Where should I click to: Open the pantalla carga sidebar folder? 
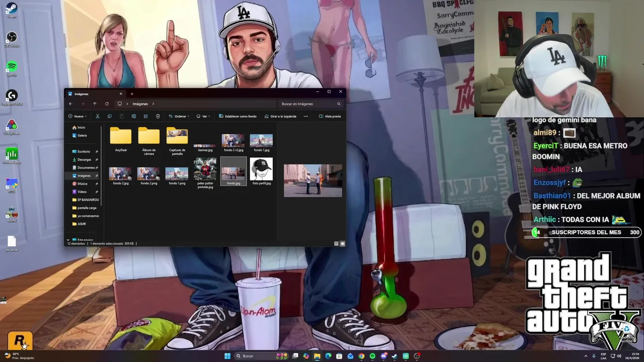click(85, 208)
